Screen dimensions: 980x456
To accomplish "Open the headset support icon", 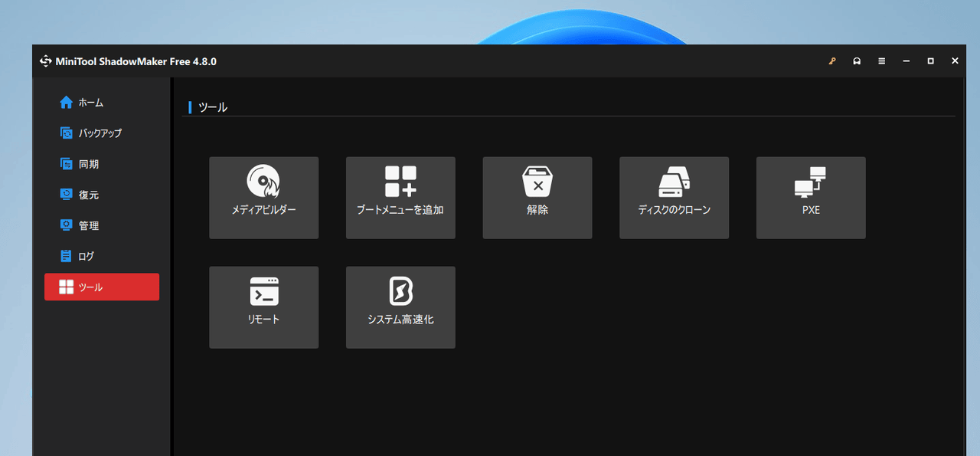I will point(857,61).
